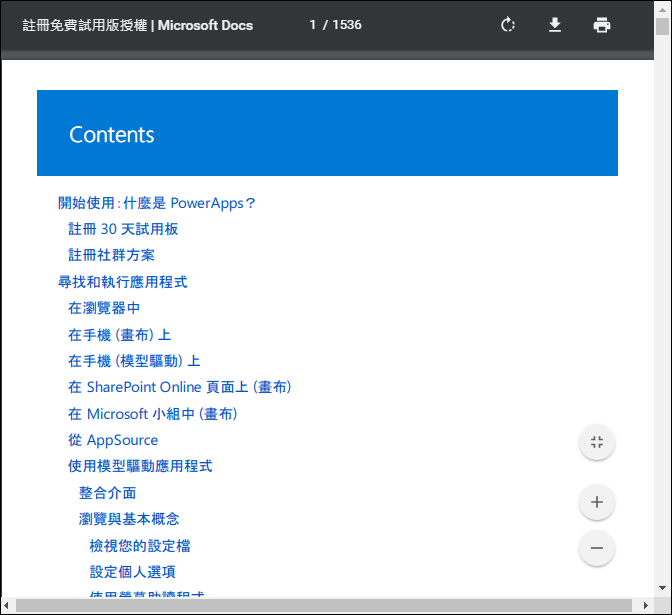Open 在 Microsoft 小組中 (畫布) link

pos(153,414)
